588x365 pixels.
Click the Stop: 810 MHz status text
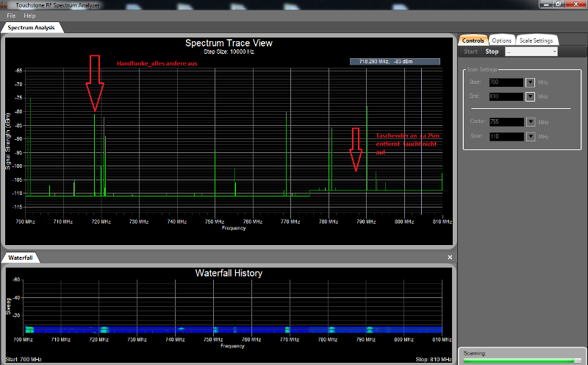434,359
